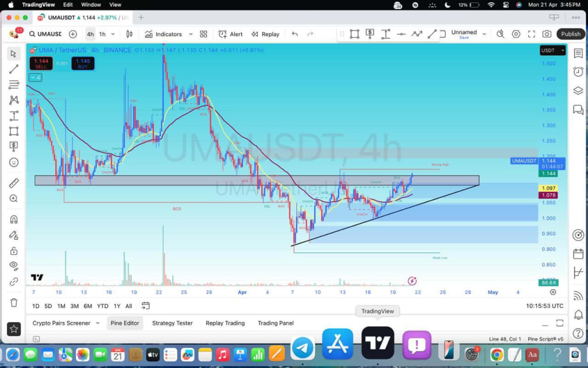This screenshot has height=368, width=588.
Task: Select the 1D time range
Action: click(36, 306)
